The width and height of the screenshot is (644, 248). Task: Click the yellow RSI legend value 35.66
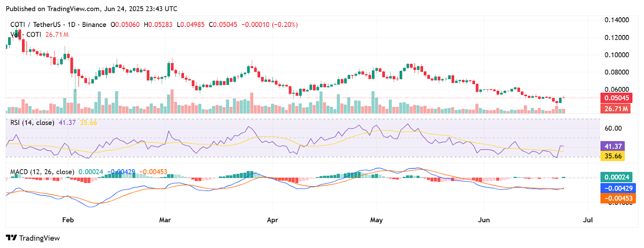pyautogui.click(x=89, y=123)
